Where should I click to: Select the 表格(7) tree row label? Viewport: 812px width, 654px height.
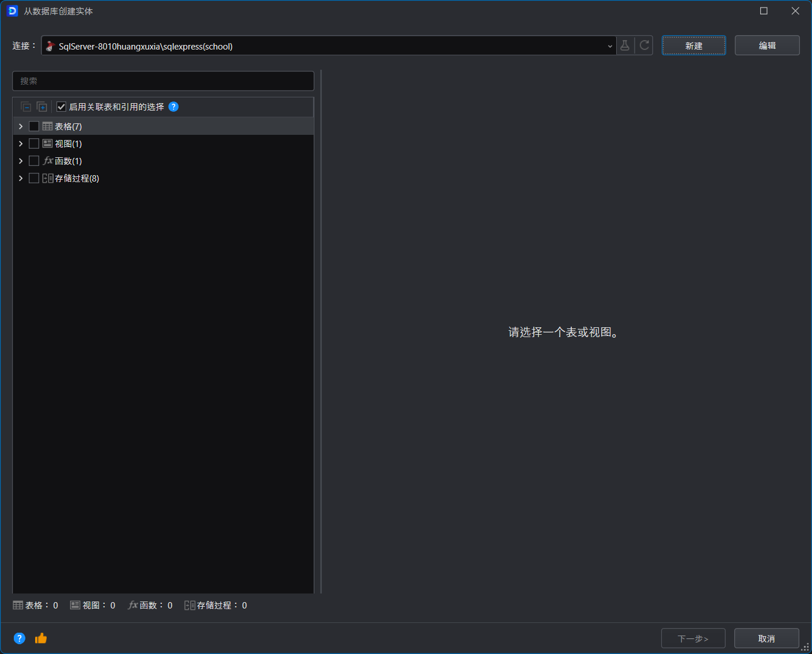coord(68,126)
